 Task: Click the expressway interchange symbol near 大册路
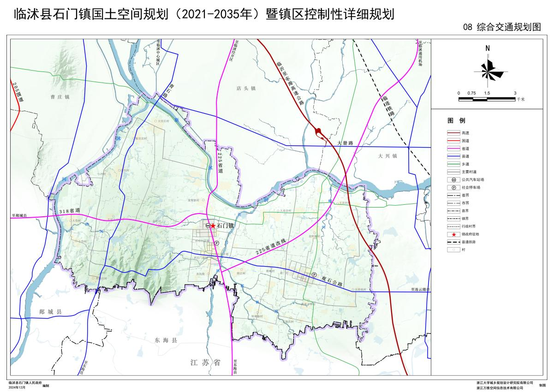(318, 133)
